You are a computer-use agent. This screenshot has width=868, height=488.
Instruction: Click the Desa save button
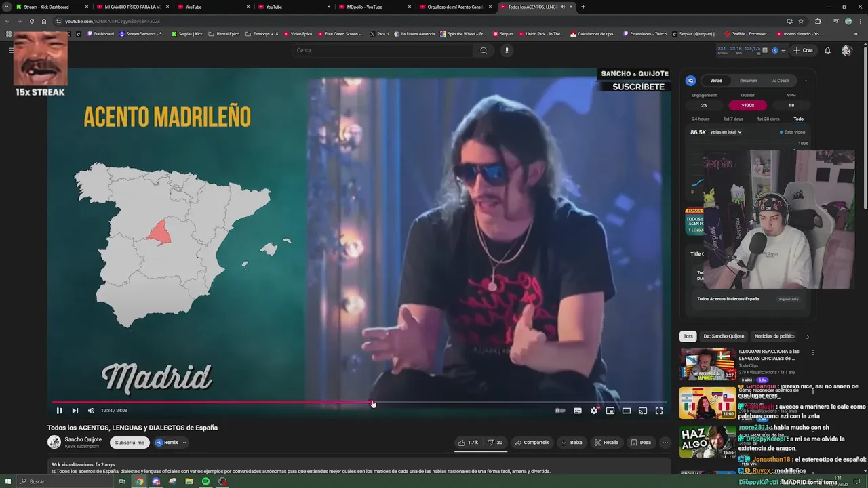point(641,443)
